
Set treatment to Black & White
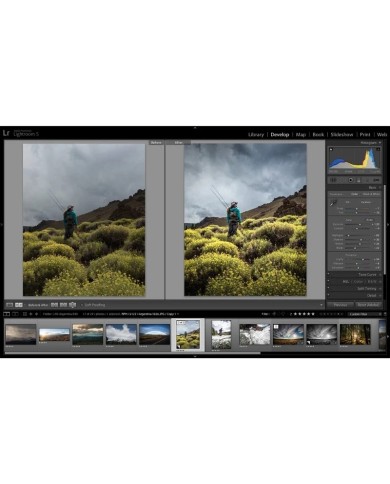click(x=371, y=194)
